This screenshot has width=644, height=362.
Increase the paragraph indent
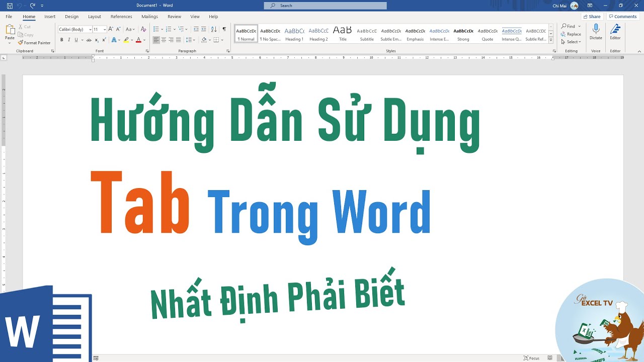pyautogui.click(x=204, y=29)
